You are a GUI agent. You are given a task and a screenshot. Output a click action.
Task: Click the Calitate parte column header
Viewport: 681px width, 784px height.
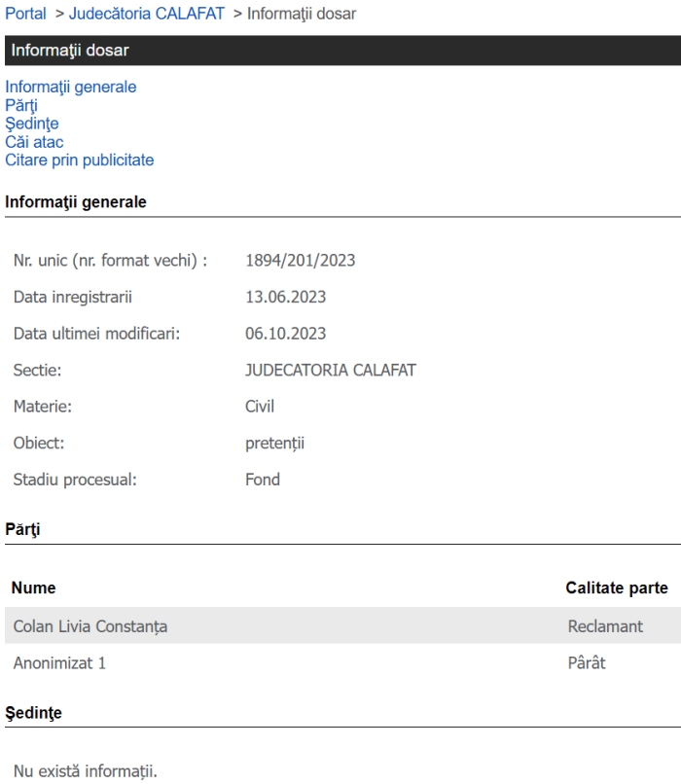pyautogui.click(x=617, y=588)
